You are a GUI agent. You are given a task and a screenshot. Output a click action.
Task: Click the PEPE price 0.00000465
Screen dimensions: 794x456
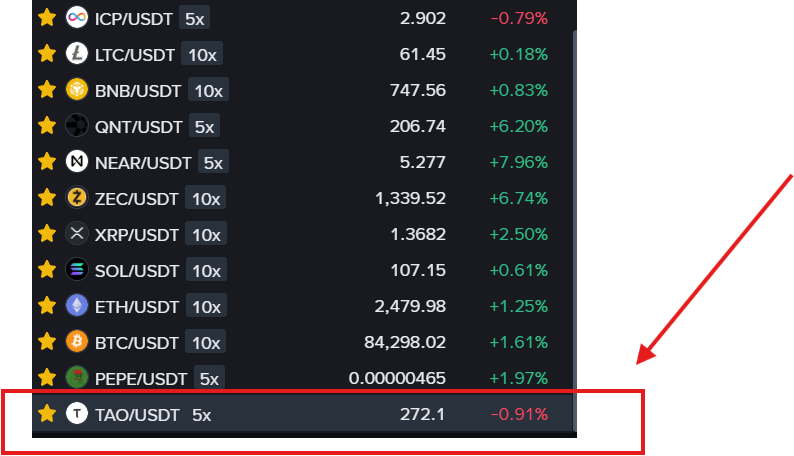point(397,378)
